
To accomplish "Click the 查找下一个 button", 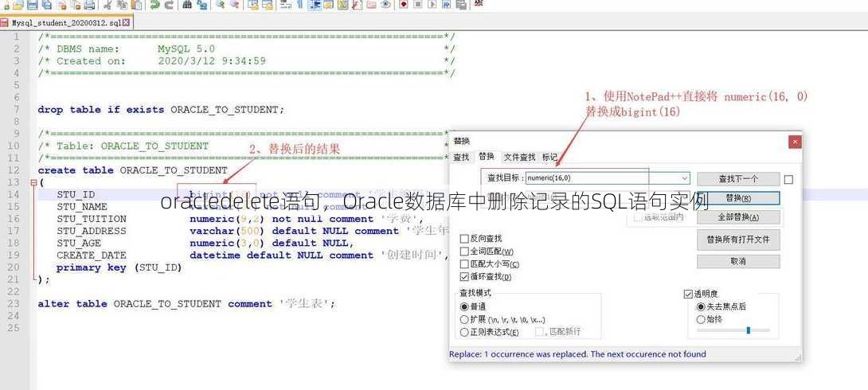I will tap(738, 179).
